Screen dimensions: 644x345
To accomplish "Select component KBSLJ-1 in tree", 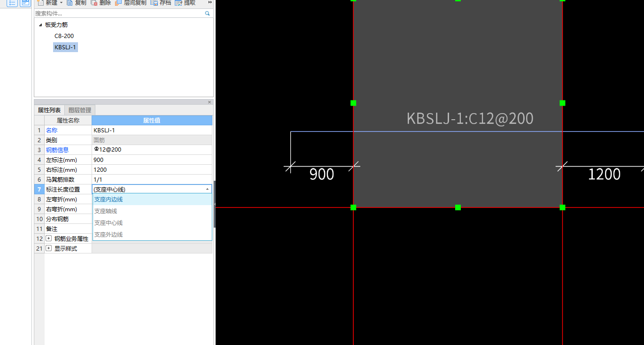I will tap(65, 47).
